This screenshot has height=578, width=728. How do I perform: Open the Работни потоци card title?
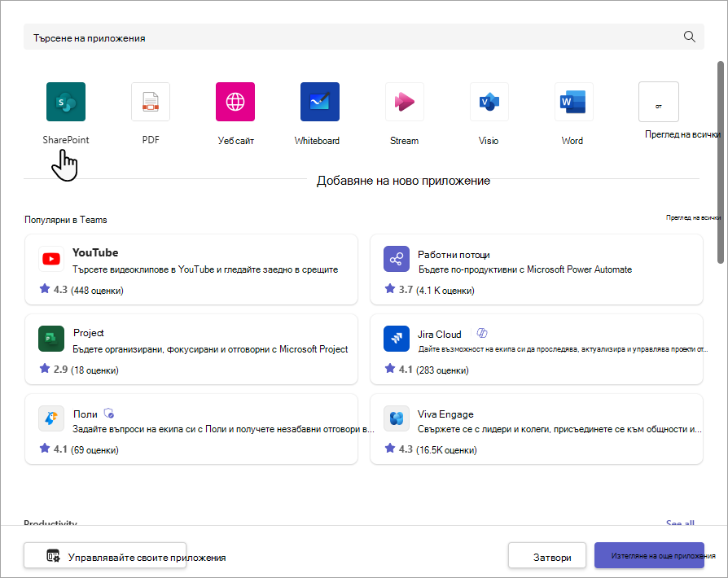454,255
